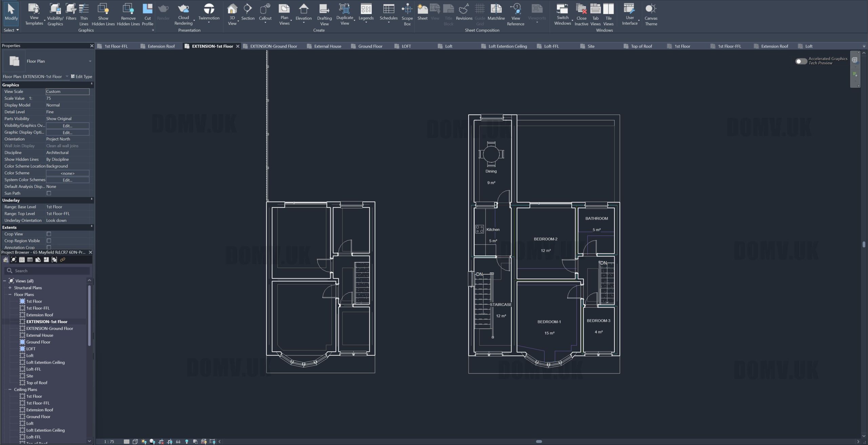Viewport: 868px width, 445px height.
Task: Switch to the External House tab
Action: point(328,46)
